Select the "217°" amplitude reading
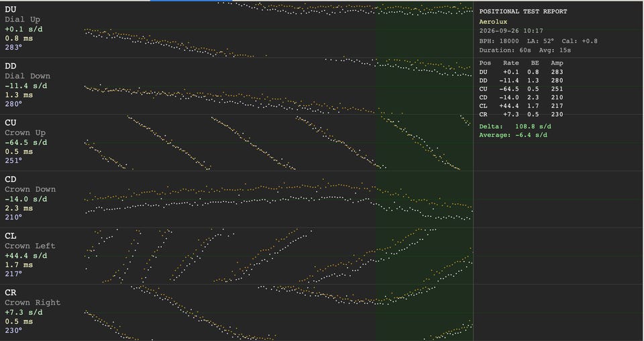Image resolution: width=644 pixels, height=341 pixels. coord(13,274)
